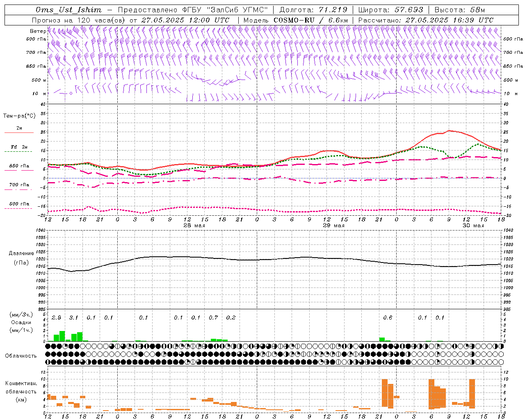Click the Td 2м dew point legend entry
Screen dimensions: 525x420
(19, 147)
